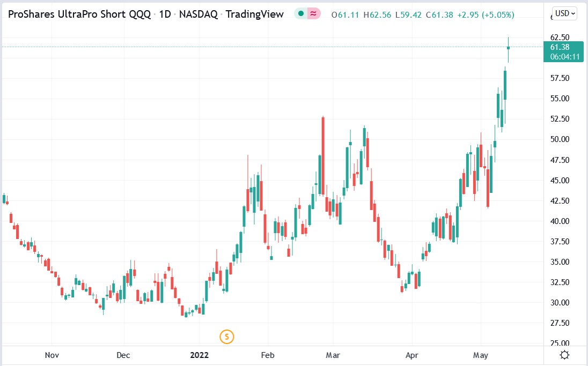The height and width of the screenshot is (366, 588).
Task: Click the 55.00 price axis label
Action: tap(560, 99)
